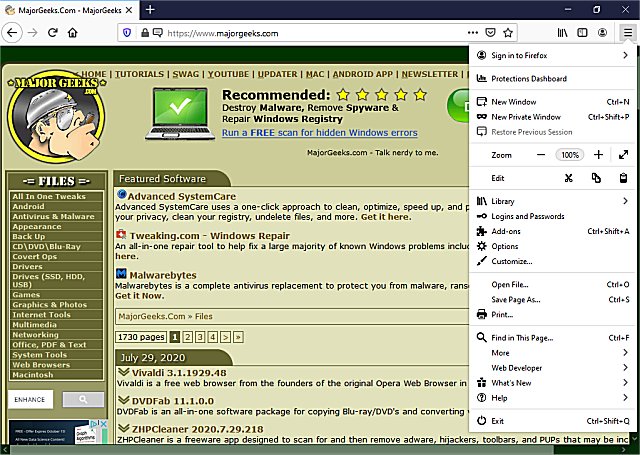
Task: Reload the page with the refresh icon
Action: point(52,33)
